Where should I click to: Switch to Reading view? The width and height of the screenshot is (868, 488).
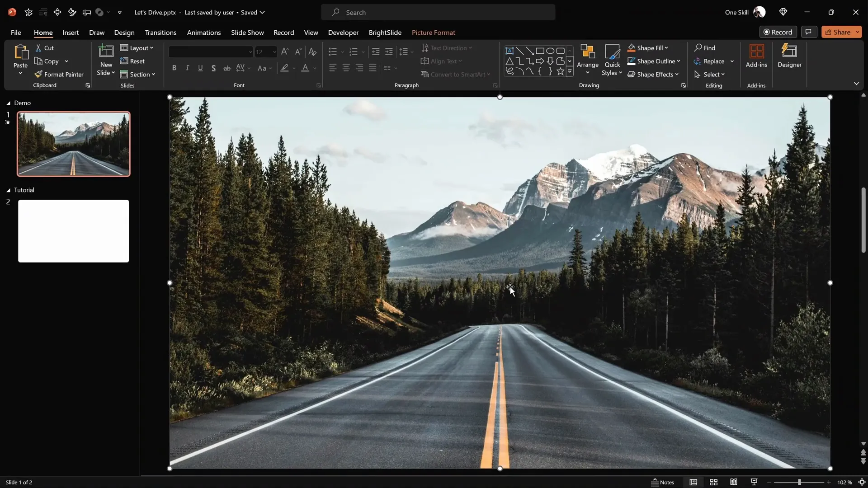(x=734, y=482)
